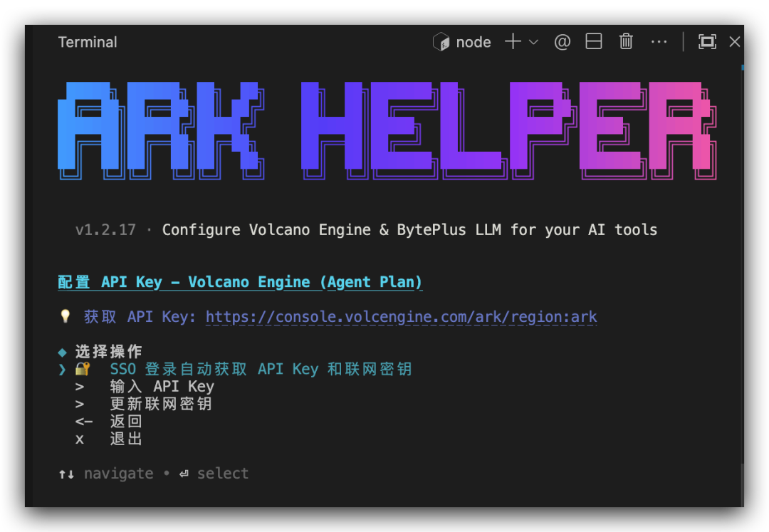Maximize the terminal panel size

707,42
